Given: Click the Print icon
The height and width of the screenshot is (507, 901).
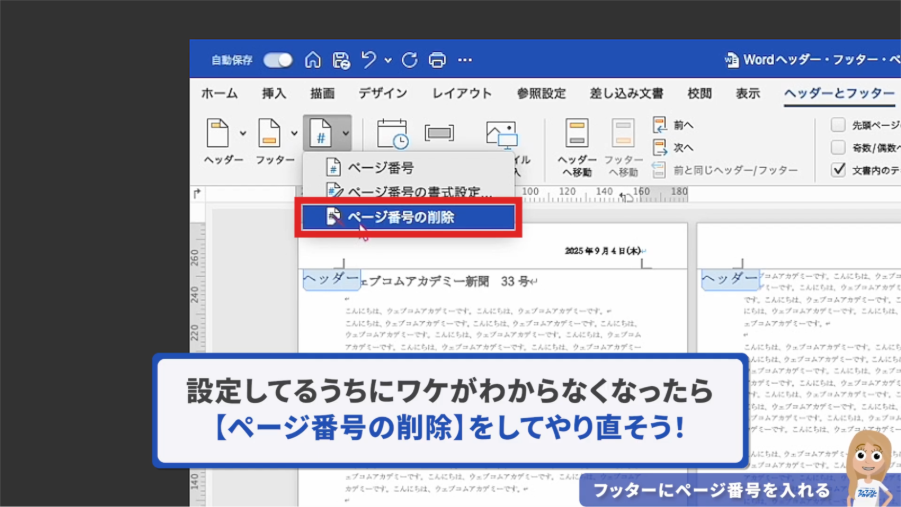Looking at the screenshot, I should point(437,60).
